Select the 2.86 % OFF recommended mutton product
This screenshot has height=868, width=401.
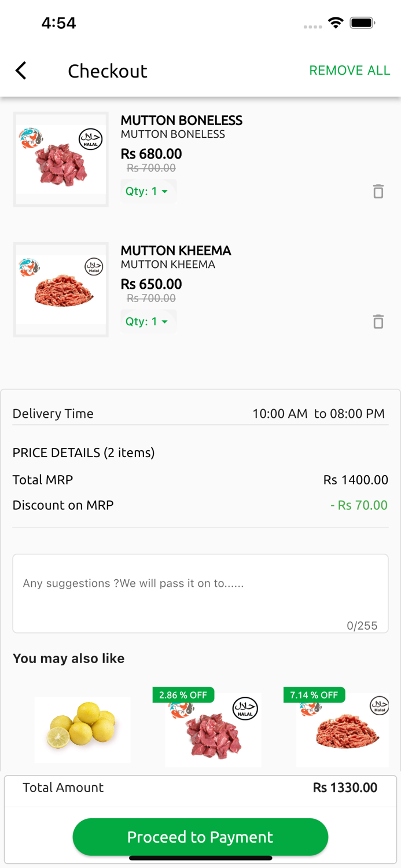tap(213, 729)
